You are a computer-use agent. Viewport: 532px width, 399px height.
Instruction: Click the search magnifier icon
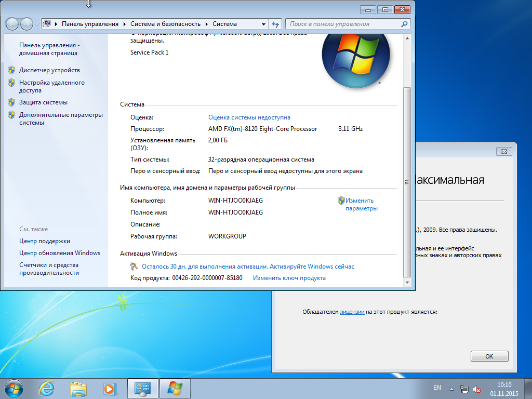(404, 24)
